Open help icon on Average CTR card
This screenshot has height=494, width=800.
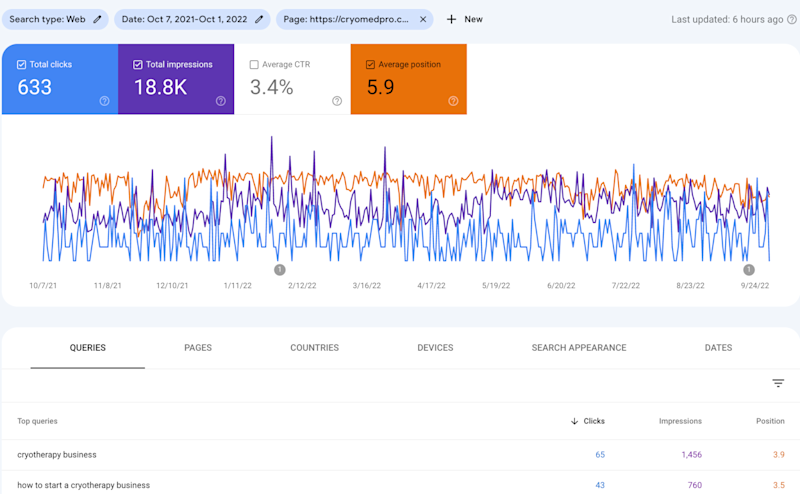[337, 100]
